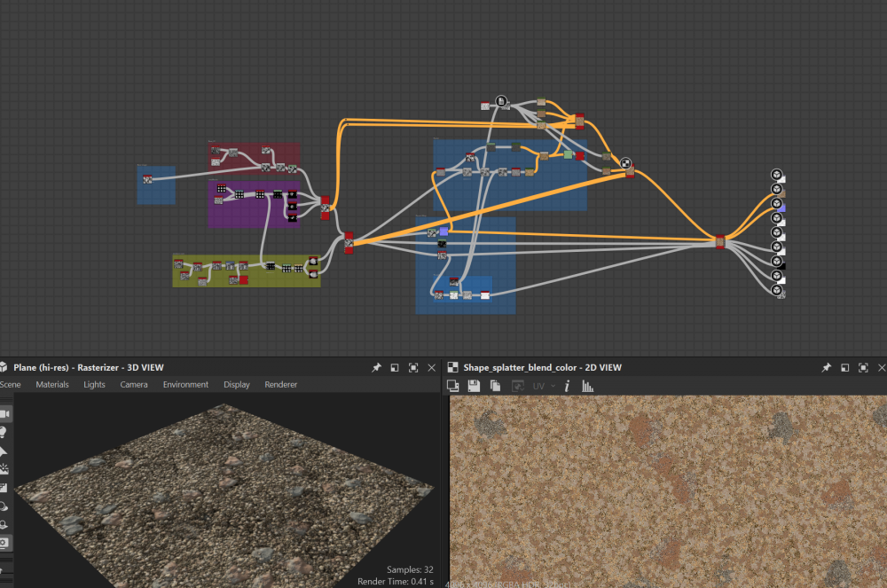Open the Materials menu in 3D view
Screen dimensions: 887x588
point(51,385)
